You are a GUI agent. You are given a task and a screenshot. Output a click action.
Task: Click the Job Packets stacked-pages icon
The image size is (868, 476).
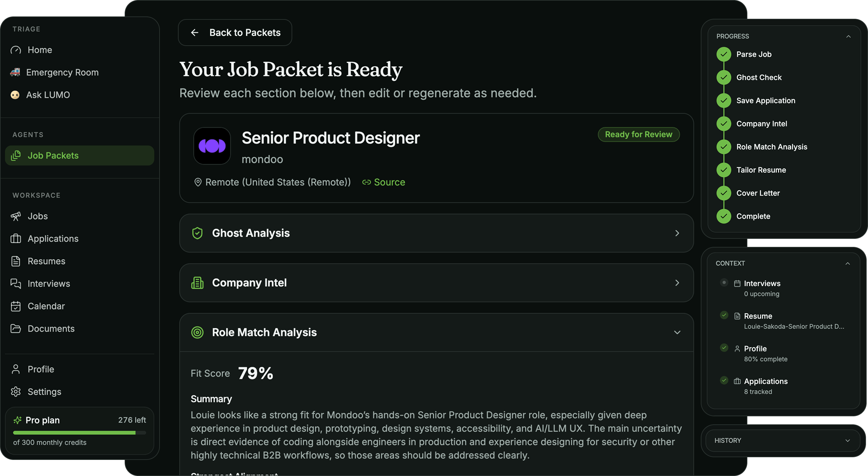click(x=16, y=156)
